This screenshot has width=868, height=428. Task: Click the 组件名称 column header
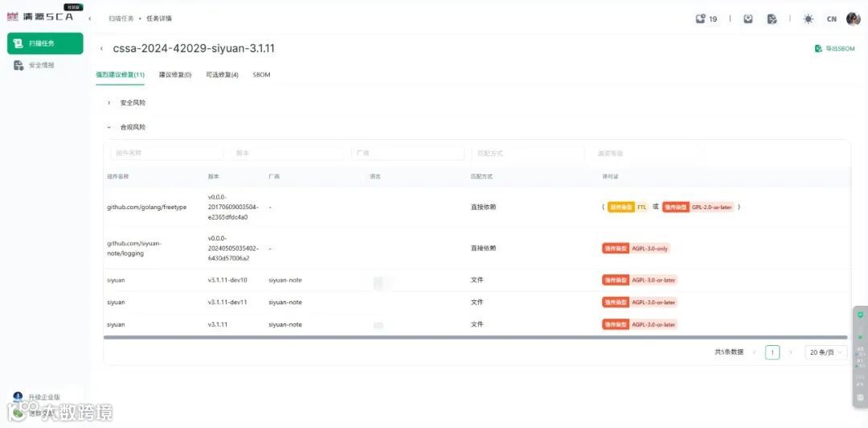coord(118,176)
